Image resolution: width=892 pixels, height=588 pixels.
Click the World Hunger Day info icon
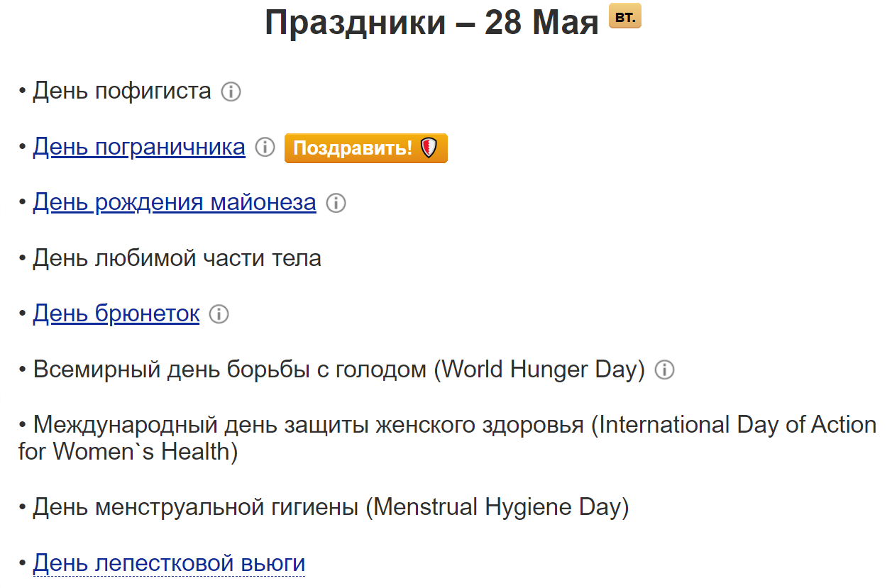[x=664, y=370]
